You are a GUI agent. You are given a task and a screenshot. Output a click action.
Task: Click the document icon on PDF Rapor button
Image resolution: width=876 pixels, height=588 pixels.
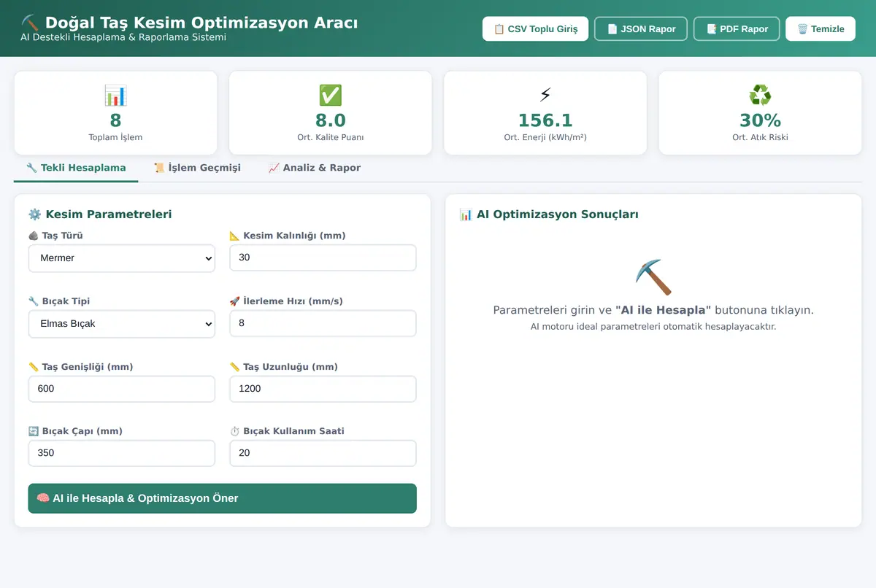coord(712,29)
